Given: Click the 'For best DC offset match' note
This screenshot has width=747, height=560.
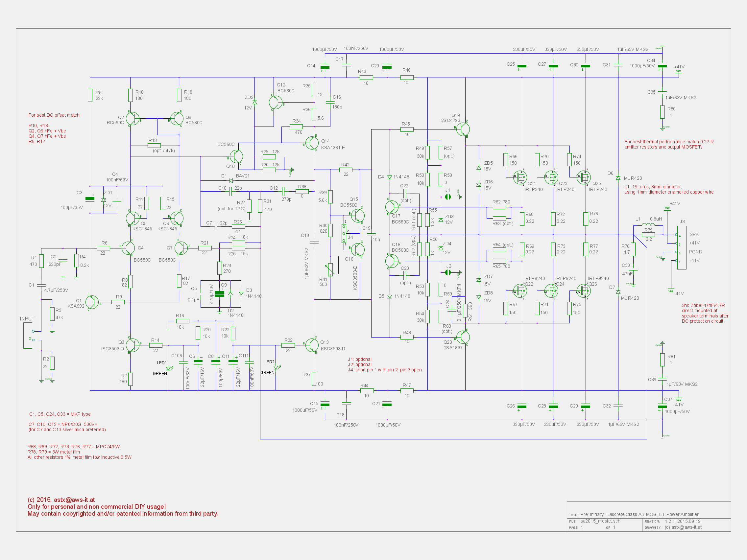Looking at the screenshot, I should click(54, 115).
